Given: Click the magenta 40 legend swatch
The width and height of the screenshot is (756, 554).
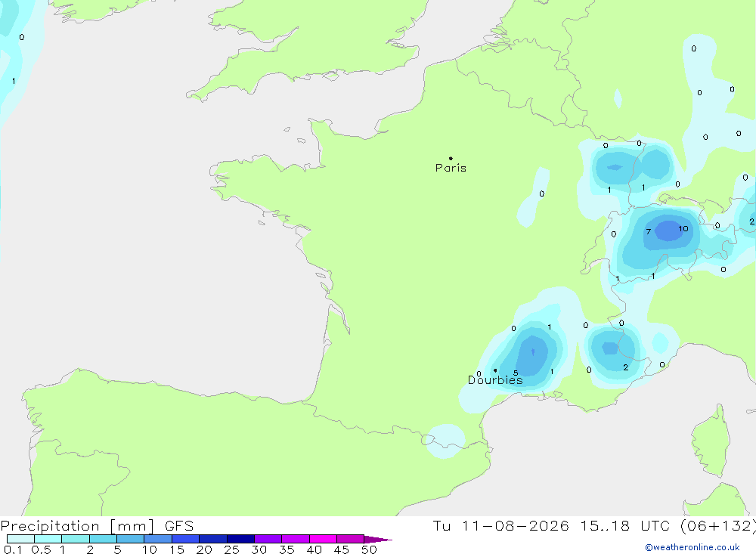Looking at the screenshot, I should pyautogui.click(x=323, y=539).
